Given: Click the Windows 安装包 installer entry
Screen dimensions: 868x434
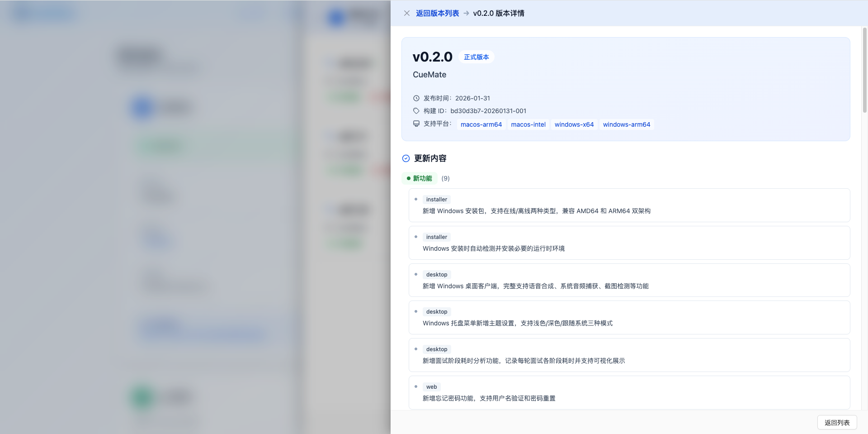Looking at the screenshot, I should pos(536,211).
